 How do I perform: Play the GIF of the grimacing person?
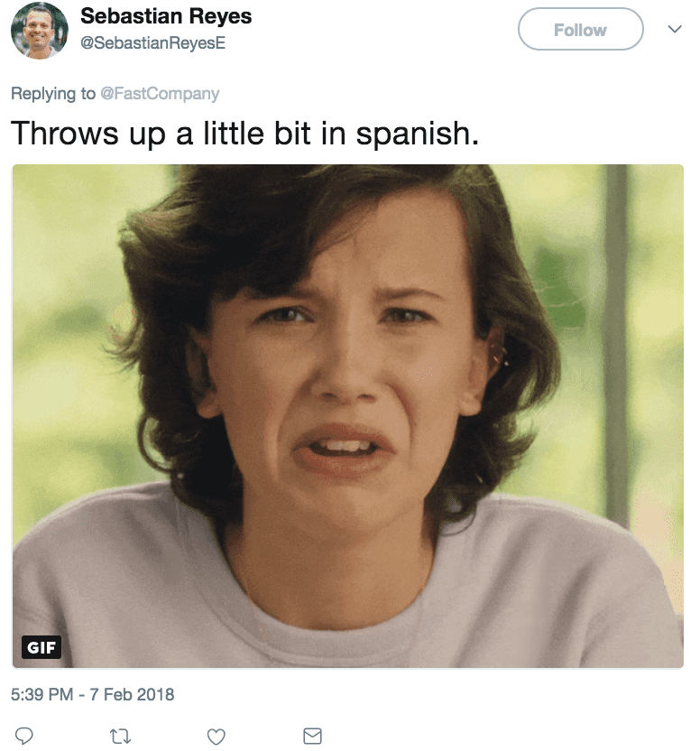click(x=348, y=416)
